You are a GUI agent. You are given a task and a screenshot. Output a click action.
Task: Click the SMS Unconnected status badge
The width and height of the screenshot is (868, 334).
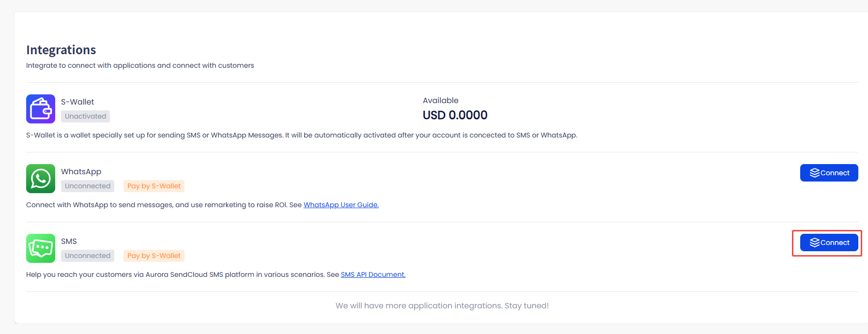click(88, 256)
